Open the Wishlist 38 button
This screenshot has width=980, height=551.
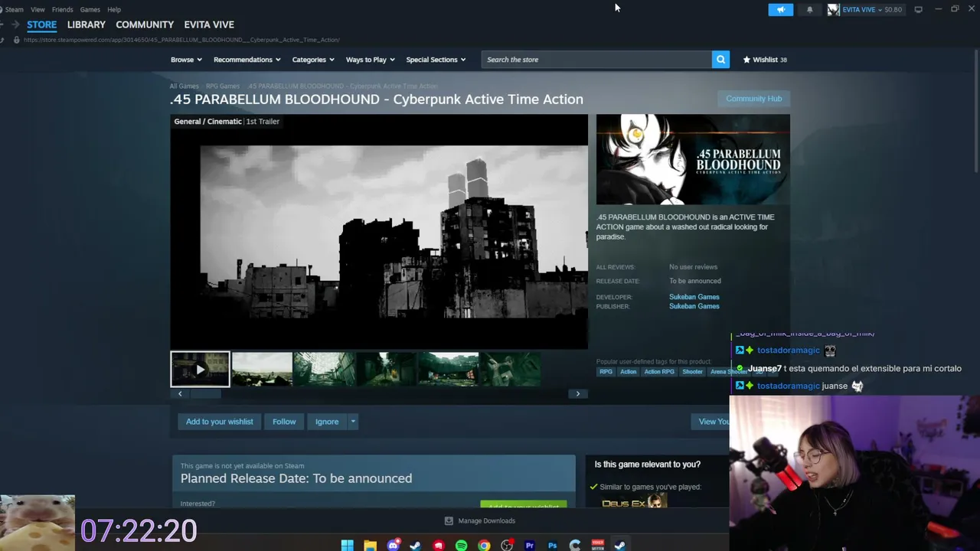pyautogui.click(x=765, y=60)
